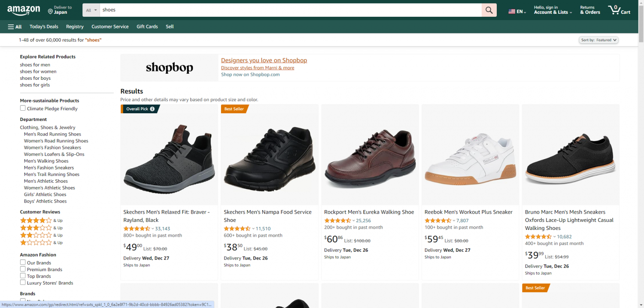The width and height of the screenshot is (644, 308).
Task: Click the magnifying glass search button
Action: pyautogui.click(x=489, y=10)
